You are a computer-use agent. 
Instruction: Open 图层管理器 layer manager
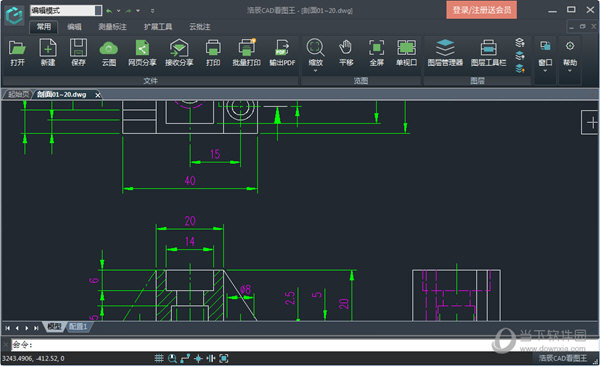point(445,52)
